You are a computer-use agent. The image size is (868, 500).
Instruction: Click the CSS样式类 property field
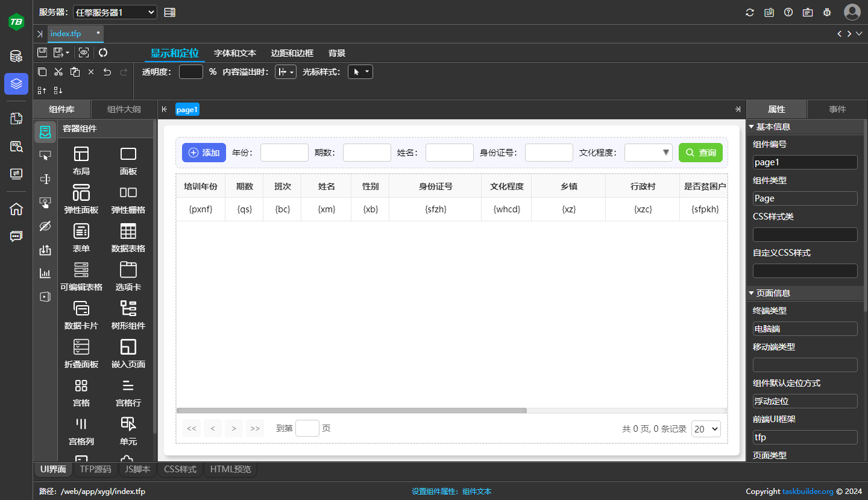(x=805, y=235)
